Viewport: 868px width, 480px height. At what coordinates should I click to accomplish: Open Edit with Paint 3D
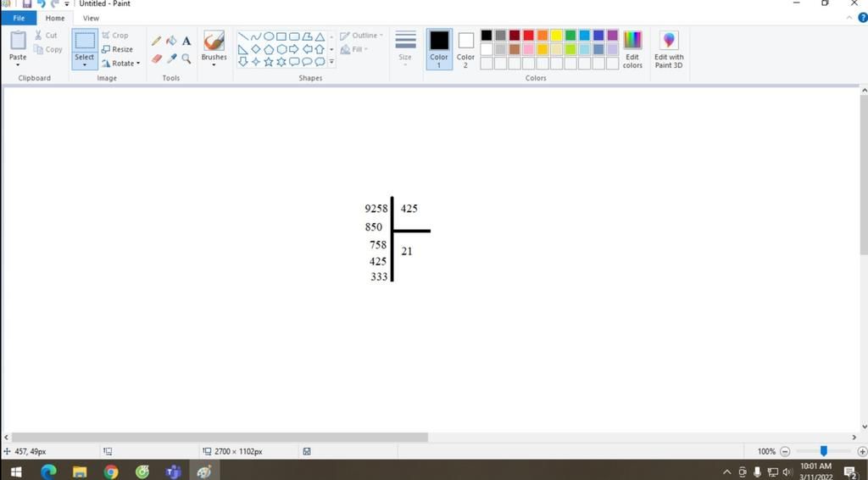(669, 49)
